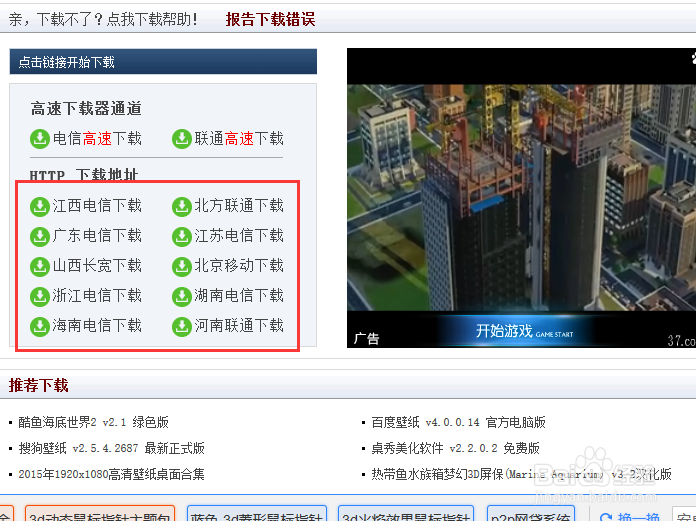This screenshot has width=696, height=521.
Task: Click download icon next to 北方联通下载
Action: (182, 206)
